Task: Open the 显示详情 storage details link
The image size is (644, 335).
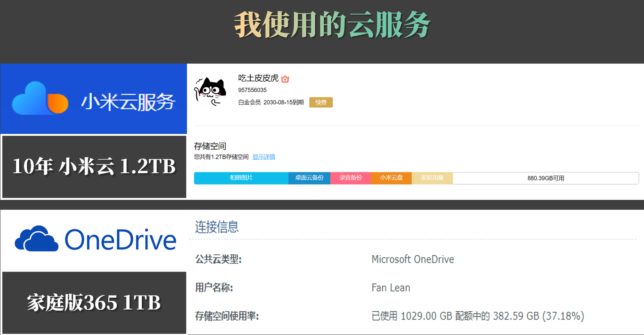Action: (264, 157)
